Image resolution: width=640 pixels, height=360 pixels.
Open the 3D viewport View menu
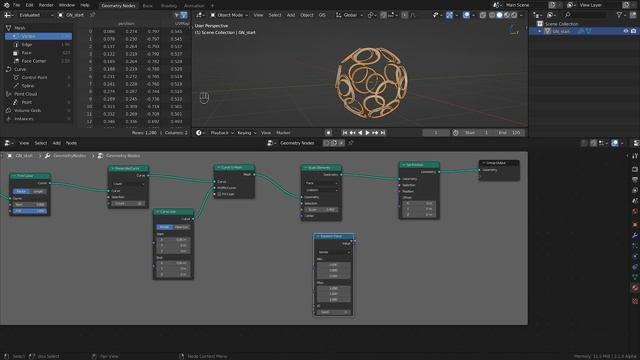[258, 15]
